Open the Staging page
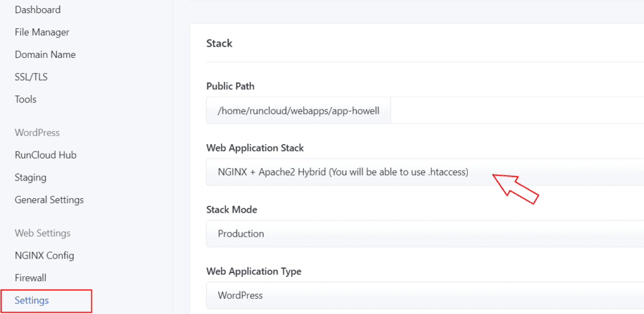 31,177
